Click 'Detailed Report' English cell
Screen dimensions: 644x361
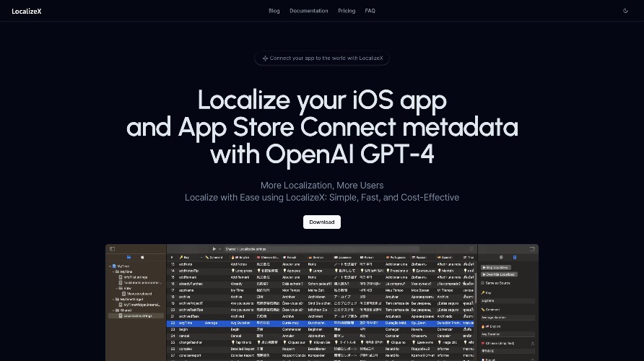(243, 349)
